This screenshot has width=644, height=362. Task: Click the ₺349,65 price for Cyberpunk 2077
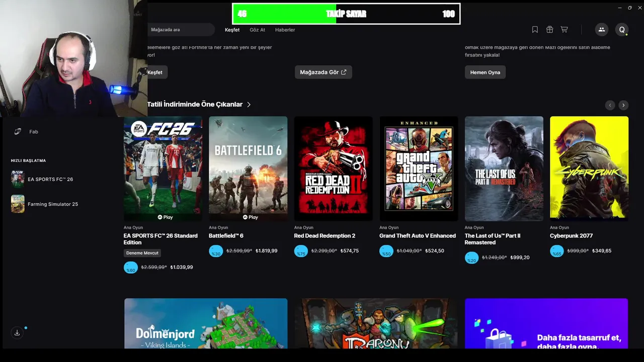pyautogui.click(x=602, y=251)
